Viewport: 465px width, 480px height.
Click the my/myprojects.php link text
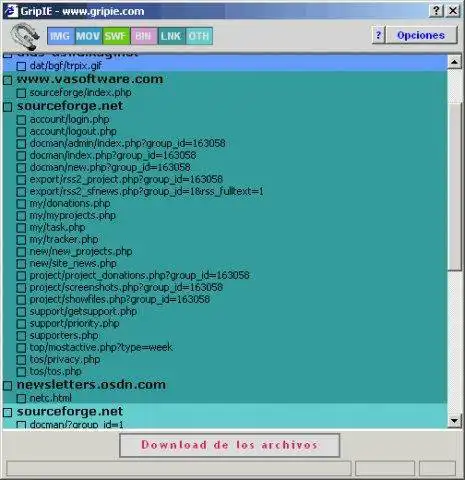(x=73, y=215)
